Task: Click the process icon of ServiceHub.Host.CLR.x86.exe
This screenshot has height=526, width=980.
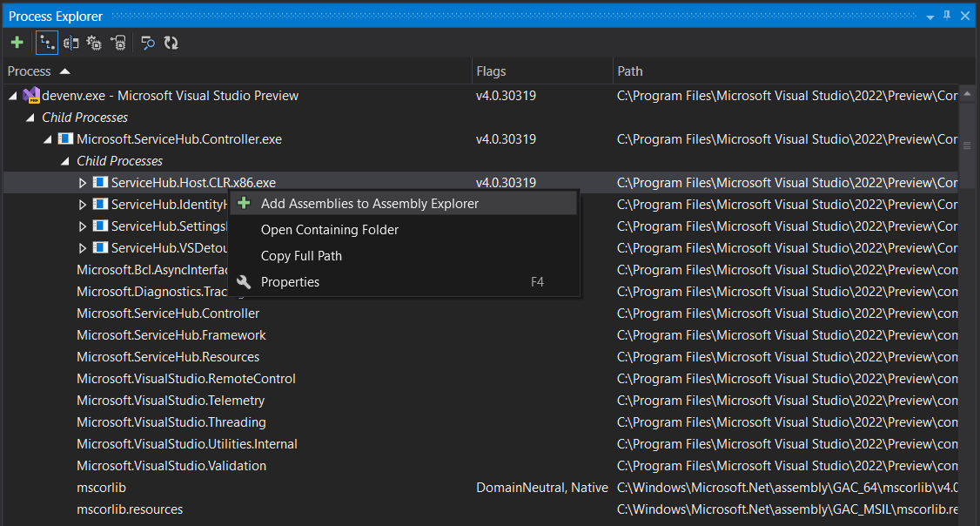Action: pos(100,182)
